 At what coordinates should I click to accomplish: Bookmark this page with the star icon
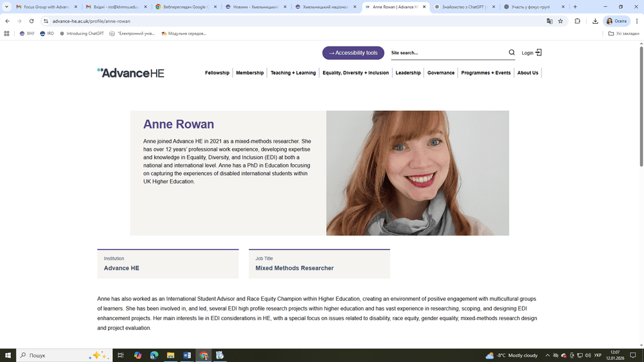(x=560, y=21)
